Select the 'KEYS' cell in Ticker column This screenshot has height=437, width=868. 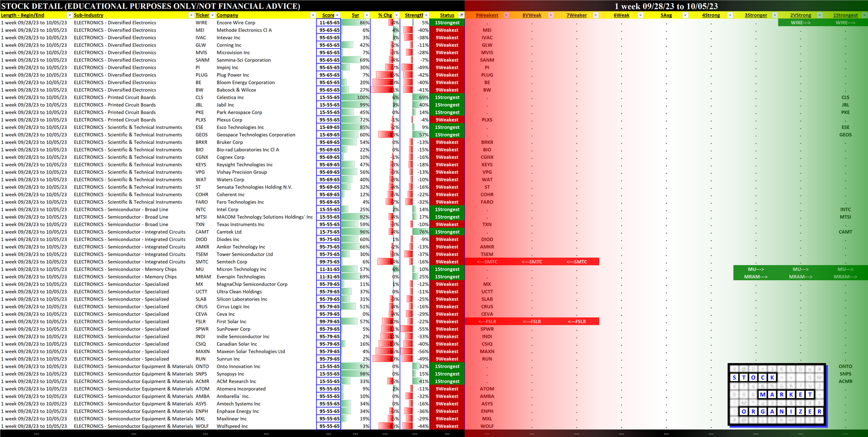(x=201, y=165)
